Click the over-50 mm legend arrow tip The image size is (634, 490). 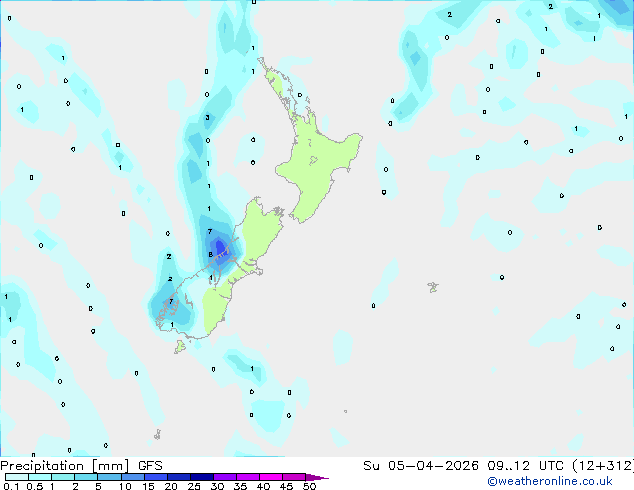coord(317,477)
